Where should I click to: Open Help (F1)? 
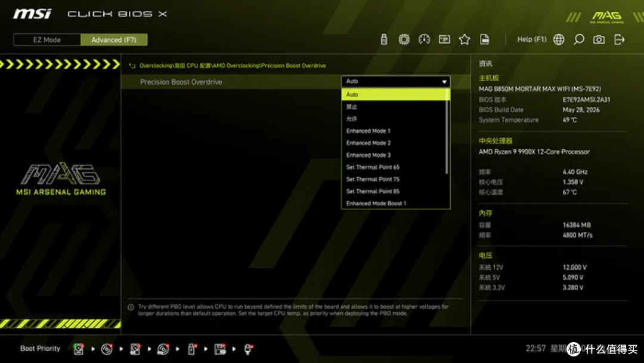531,39
